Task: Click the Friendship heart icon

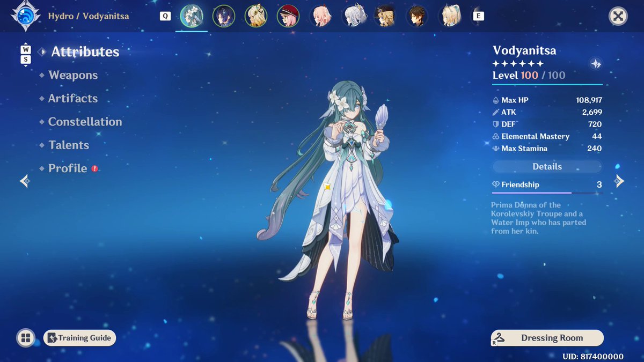Action: point(496,184)
